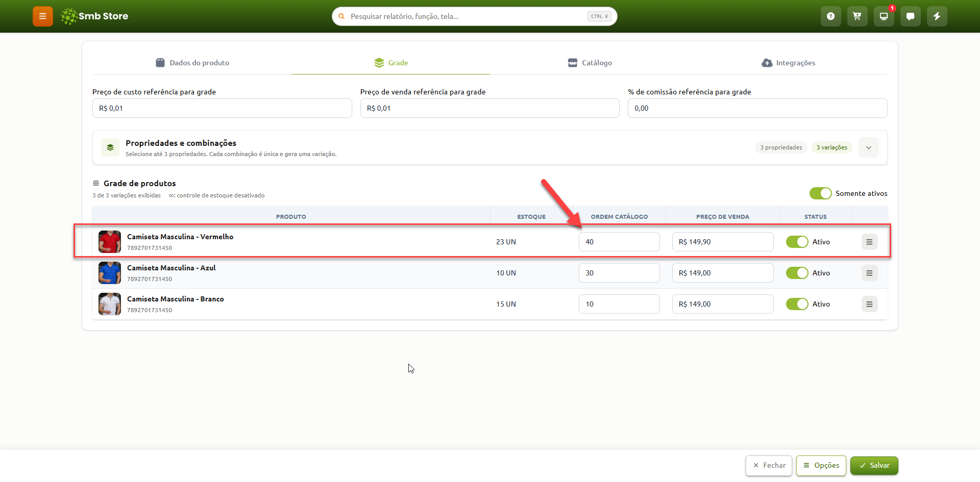Click the Propriedades e combinações layers icon

tap(110, 147)
